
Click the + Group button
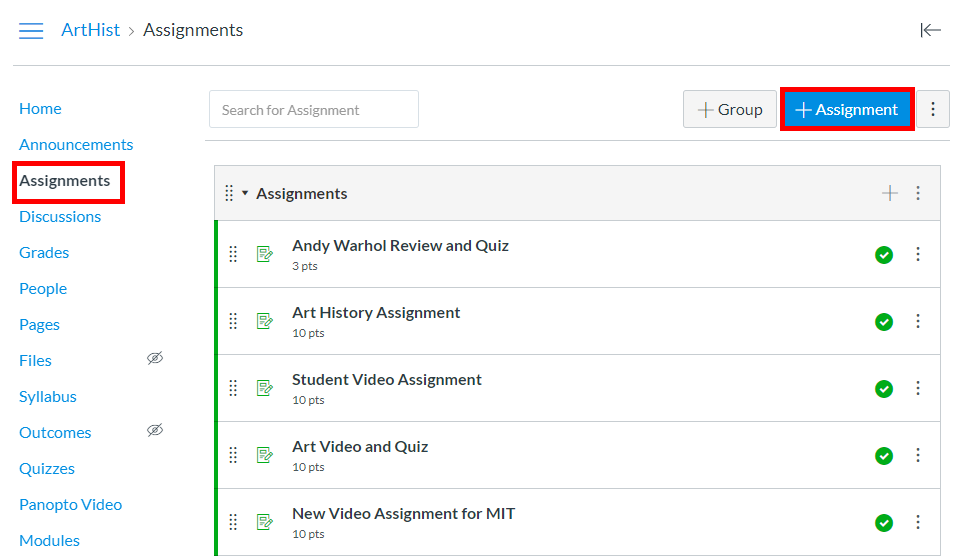[729, 110]
